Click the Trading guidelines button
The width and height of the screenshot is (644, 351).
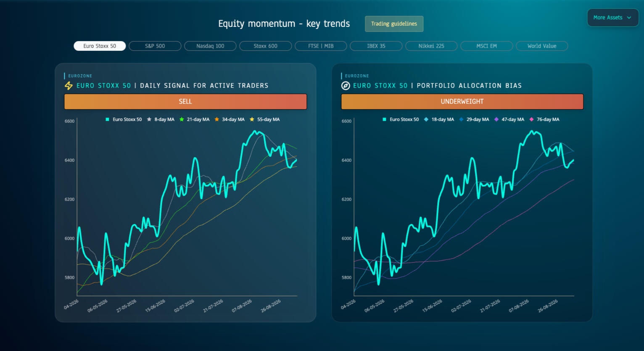[x=394, y=24]
